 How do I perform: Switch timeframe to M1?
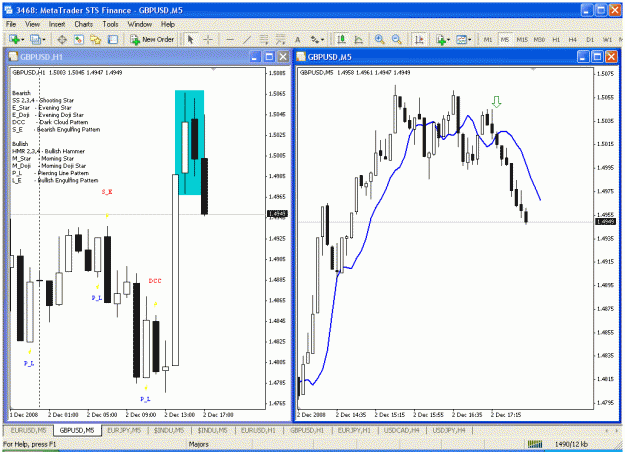pos(488,39)
